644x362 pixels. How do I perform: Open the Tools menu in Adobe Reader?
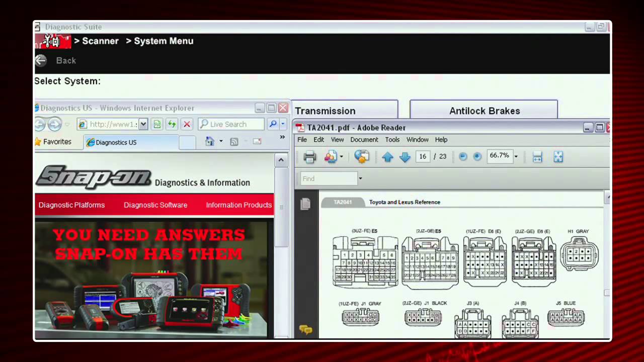point(392,140)
